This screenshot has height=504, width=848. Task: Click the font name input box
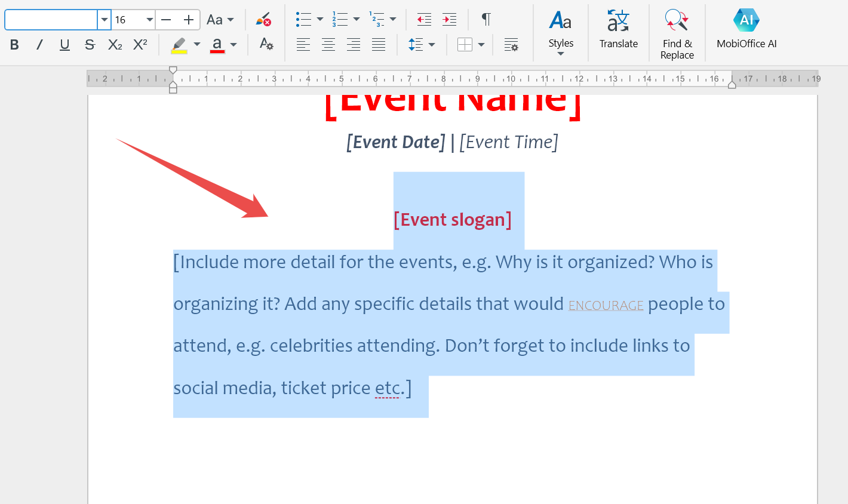(x=51, y=20)
